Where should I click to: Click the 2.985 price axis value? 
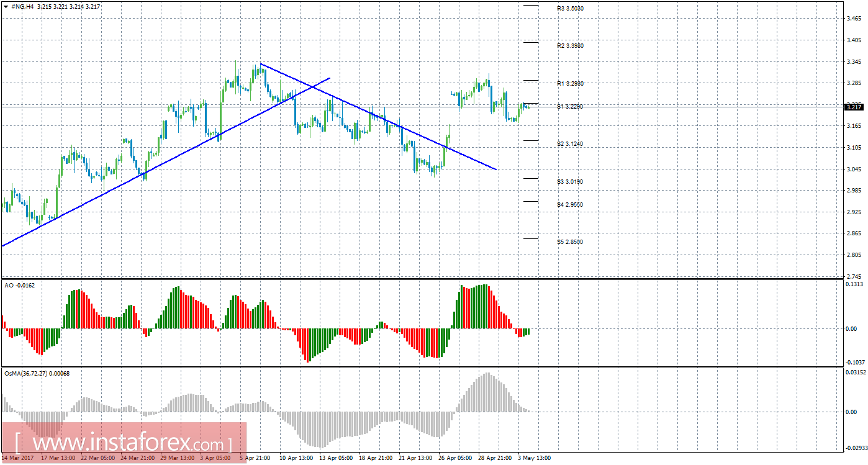point(855,191)
